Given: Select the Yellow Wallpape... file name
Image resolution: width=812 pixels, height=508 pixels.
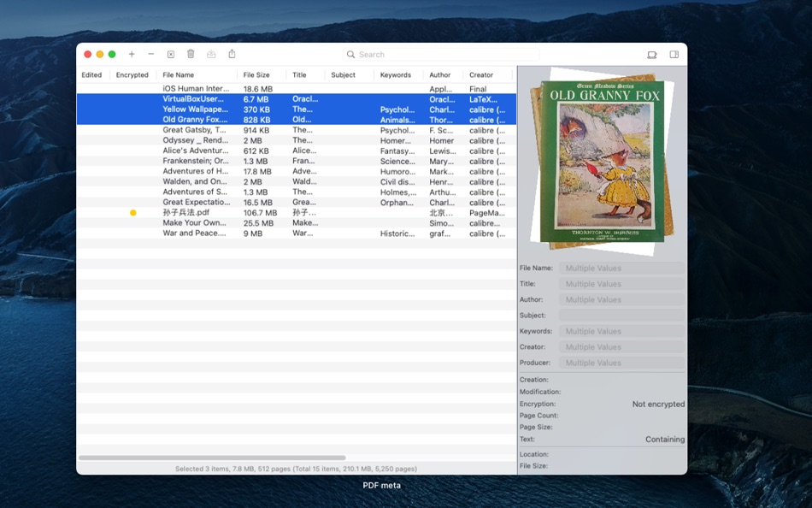Looking at the screenshot, I should point(195,109).
